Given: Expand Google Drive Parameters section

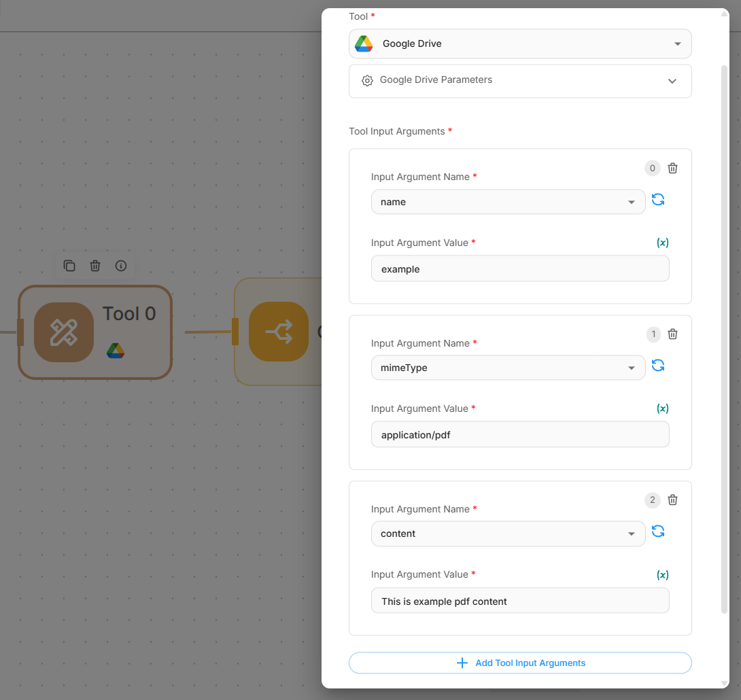Looking at the screenshot, I should point(520,81).
